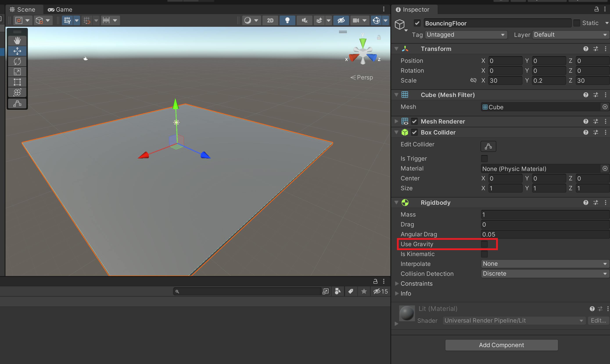This screenshot has width=610, height=364.
Task: Click the grid snapping icon
Action: [x=87, y=20]
